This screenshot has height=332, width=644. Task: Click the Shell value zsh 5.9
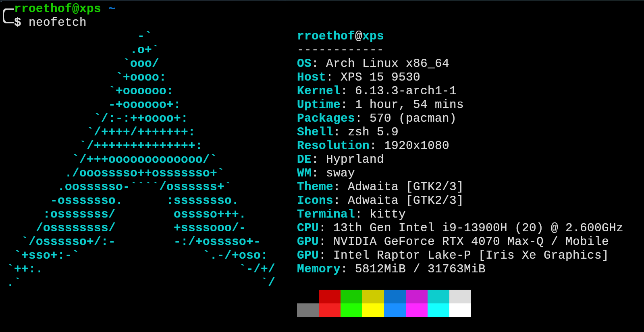(373, 132)
